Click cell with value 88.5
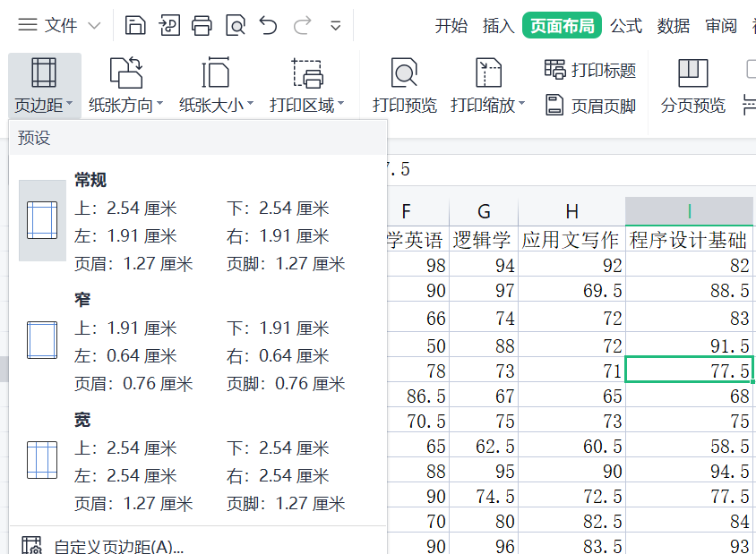 tap(690, 291)
